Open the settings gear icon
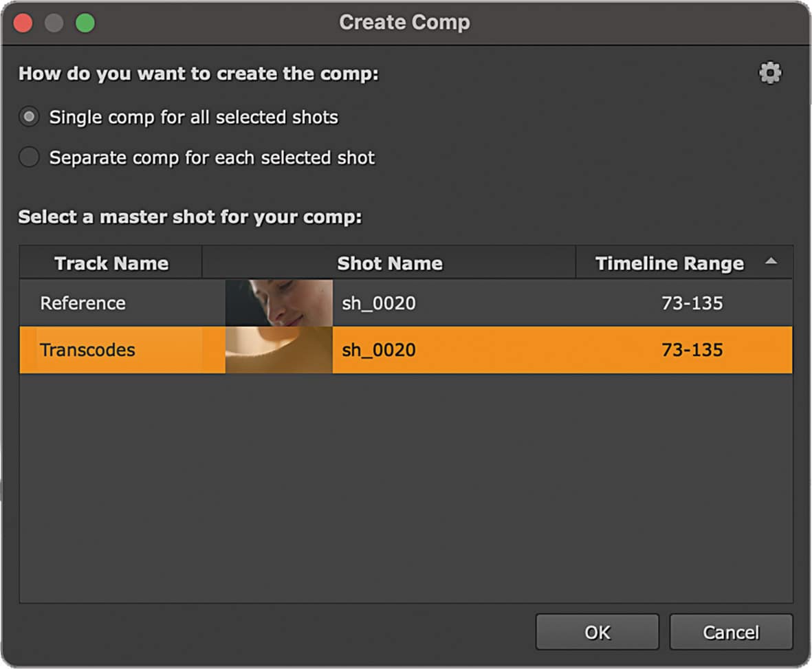812x669 pixels. tap(770, 72)
